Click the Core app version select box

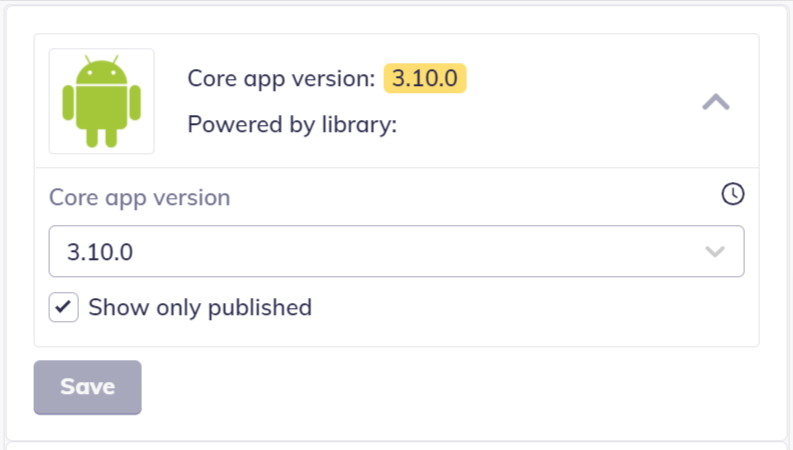tap(396, 252)
